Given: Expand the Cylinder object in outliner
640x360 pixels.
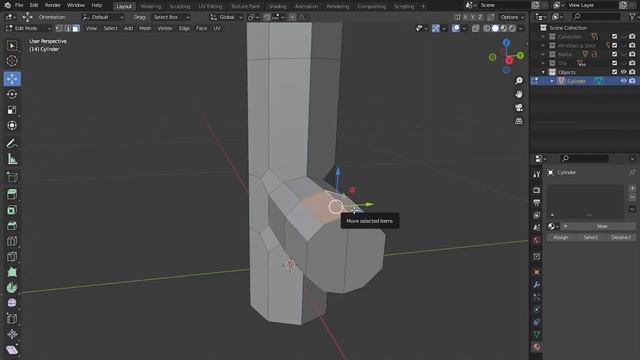Looking at the screenshot, I should [552, 81].
